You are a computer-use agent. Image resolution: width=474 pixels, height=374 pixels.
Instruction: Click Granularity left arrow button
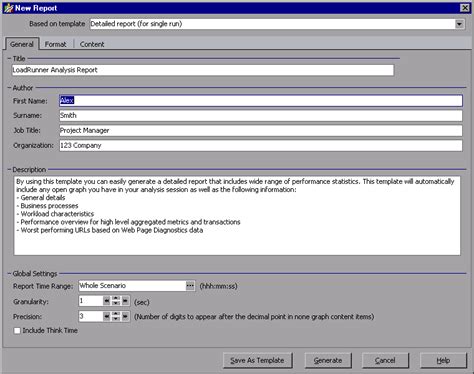pos(106,301)
